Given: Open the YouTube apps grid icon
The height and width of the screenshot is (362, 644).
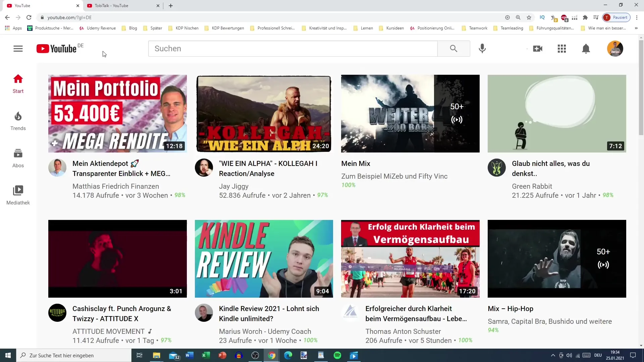Looking at the screenshot, I should click(562, 49).
